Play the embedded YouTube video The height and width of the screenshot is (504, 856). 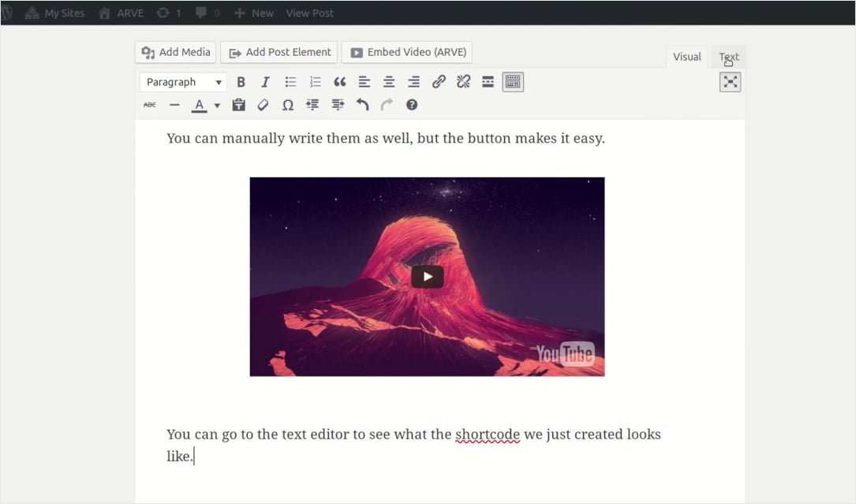(x=427, y=276)
